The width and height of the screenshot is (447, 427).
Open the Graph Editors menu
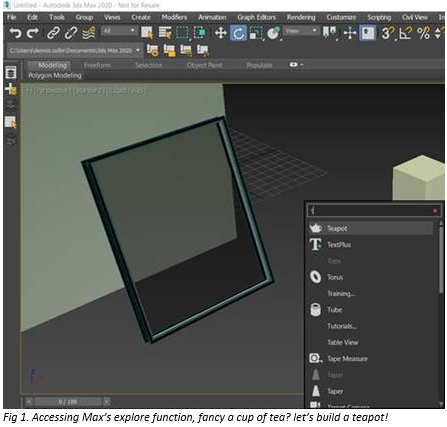point(256,17)
